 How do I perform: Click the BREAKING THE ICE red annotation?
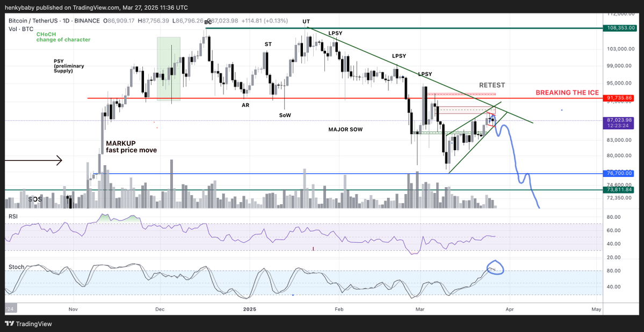(x=567, y=92)
